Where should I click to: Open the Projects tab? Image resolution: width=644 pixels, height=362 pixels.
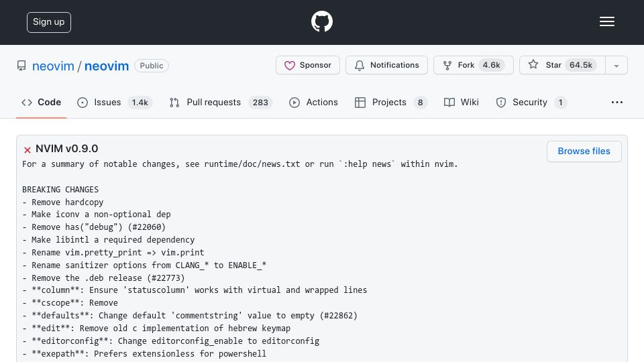[x=391, y=102]
